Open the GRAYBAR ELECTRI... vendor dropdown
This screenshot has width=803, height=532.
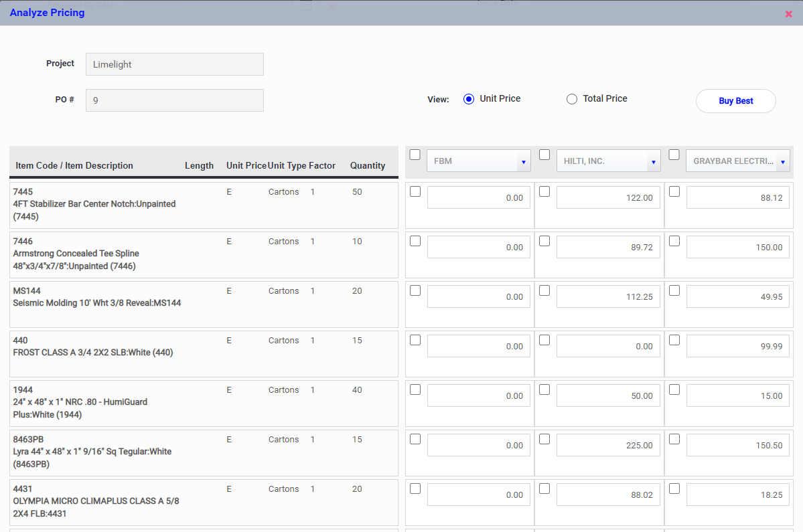pos(738,161)
